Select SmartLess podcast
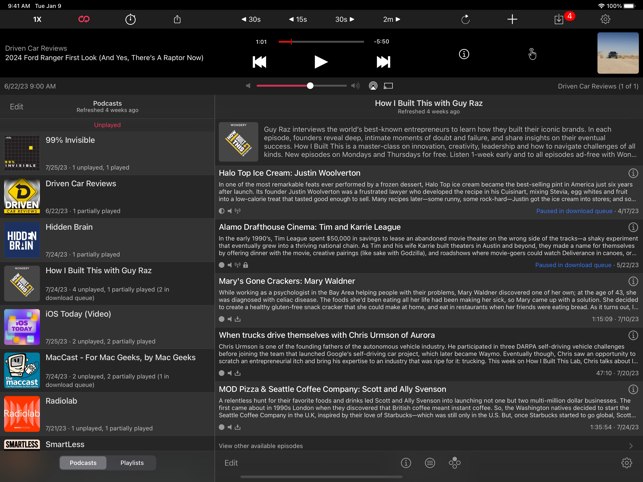Viewport: 643px width, 482px height. click(107, 444)
